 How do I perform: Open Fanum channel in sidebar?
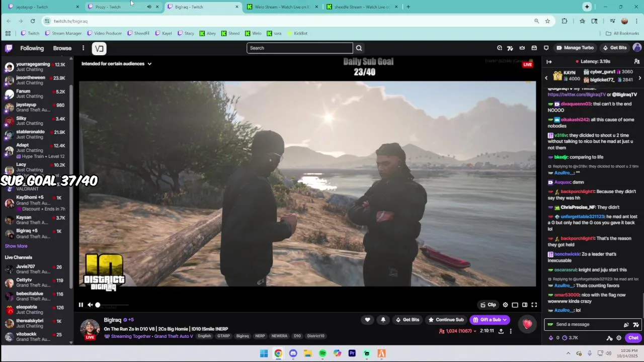(x=35, y=94)
